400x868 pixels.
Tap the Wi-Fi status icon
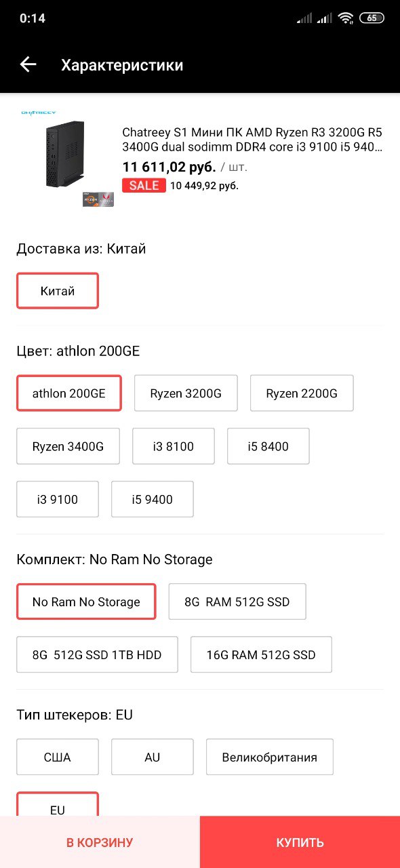[x=346, y=18]
